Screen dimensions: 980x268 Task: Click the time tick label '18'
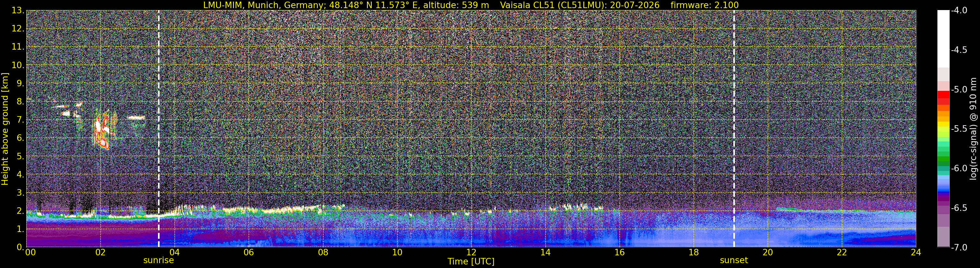(694, 252)
